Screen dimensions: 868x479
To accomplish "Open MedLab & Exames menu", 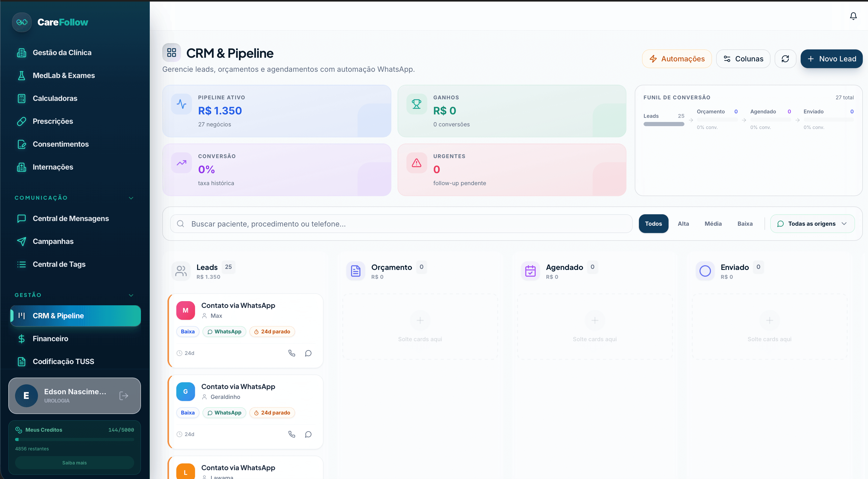I will pos(75,75).
